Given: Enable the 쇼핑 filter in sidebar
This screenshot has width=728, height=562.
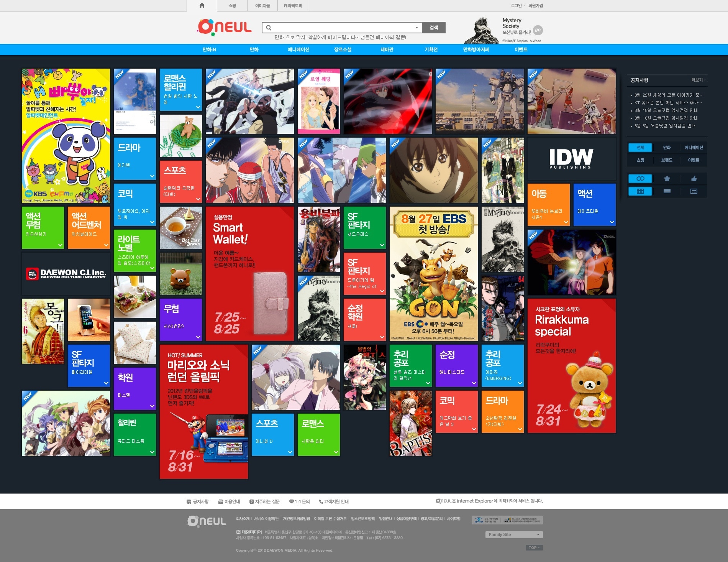Looking at the screenshot, I should coord(640,160).
